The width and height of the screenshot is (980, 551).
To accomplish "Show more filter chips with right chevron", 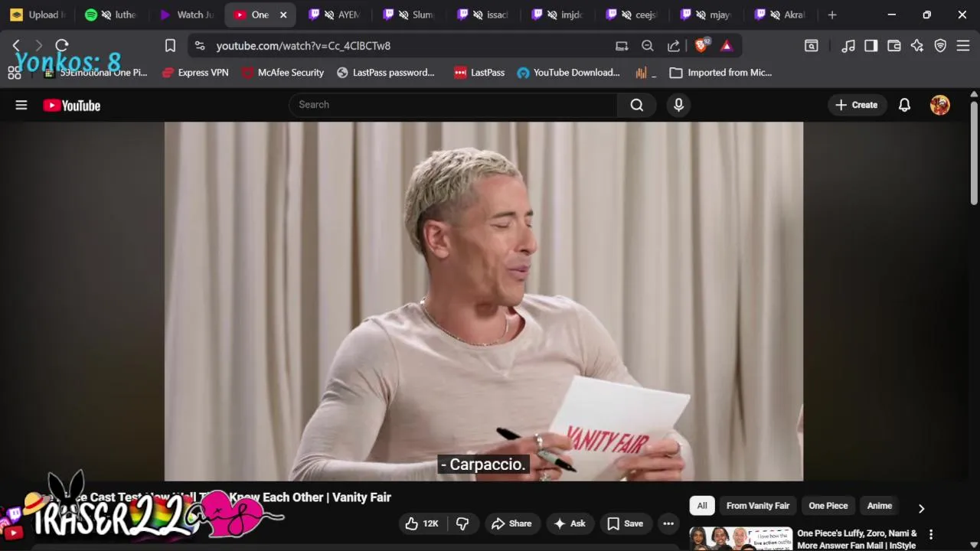I will coord(921,508).
